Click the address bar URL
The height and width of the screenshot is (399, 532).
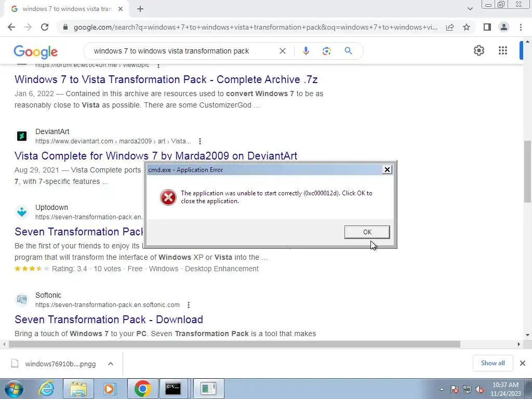tap(255, 27)
